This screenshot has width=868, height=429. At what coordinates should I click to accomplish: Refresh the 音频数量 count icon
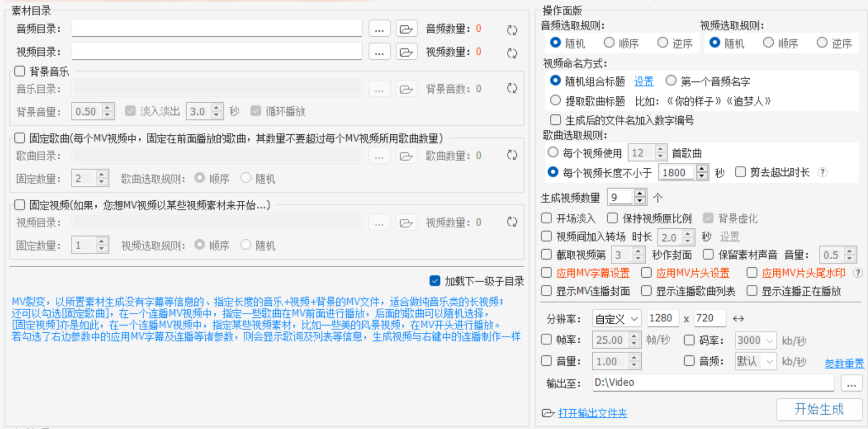512,30
